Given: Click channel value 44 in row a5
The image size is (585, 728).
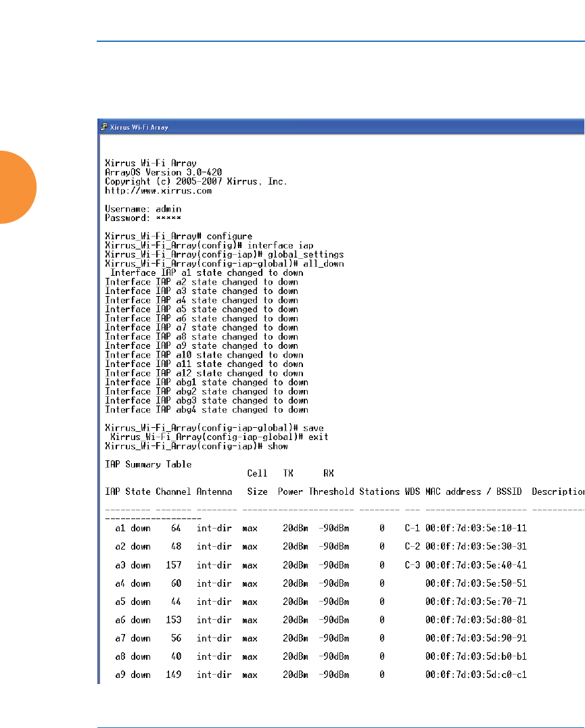Looking at the screenshot, I should [x=176, y=602].
